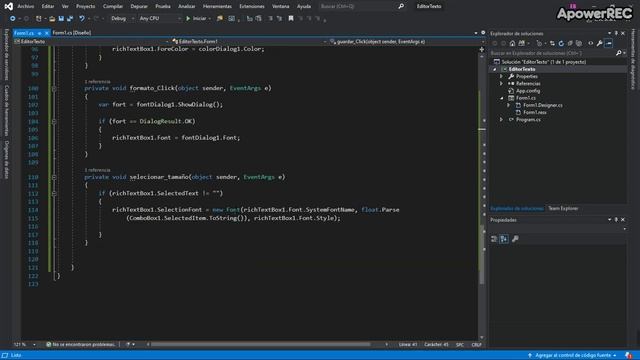Collapse the EditorTexto project node
This screenshot has height=360, width=640.
click(495, 69)
